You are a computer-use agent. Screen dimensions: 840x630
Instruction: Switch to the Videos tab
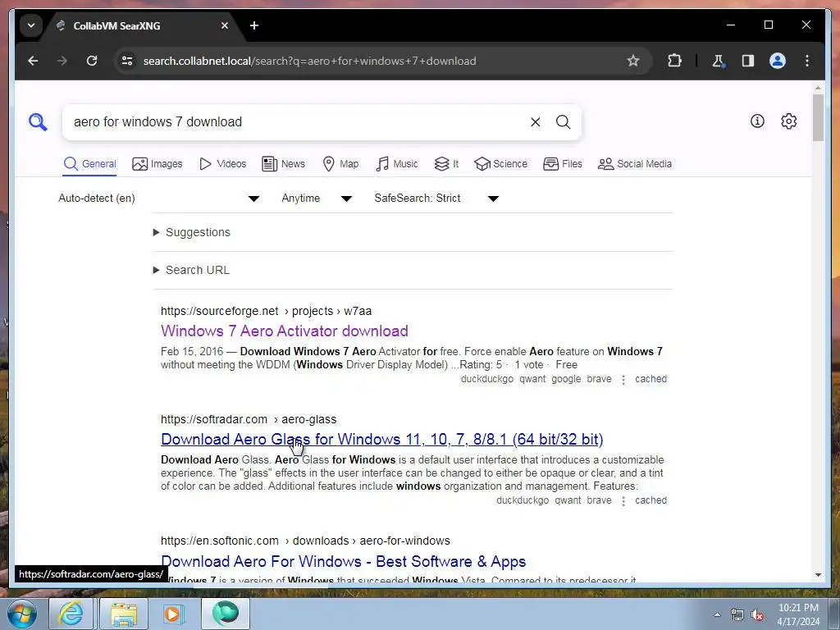222,164
